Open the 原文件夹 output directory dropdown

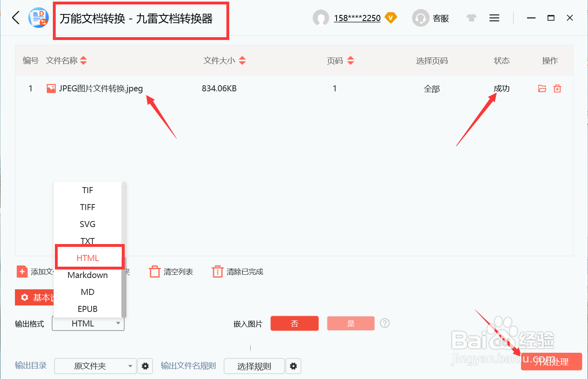[95, 366]
